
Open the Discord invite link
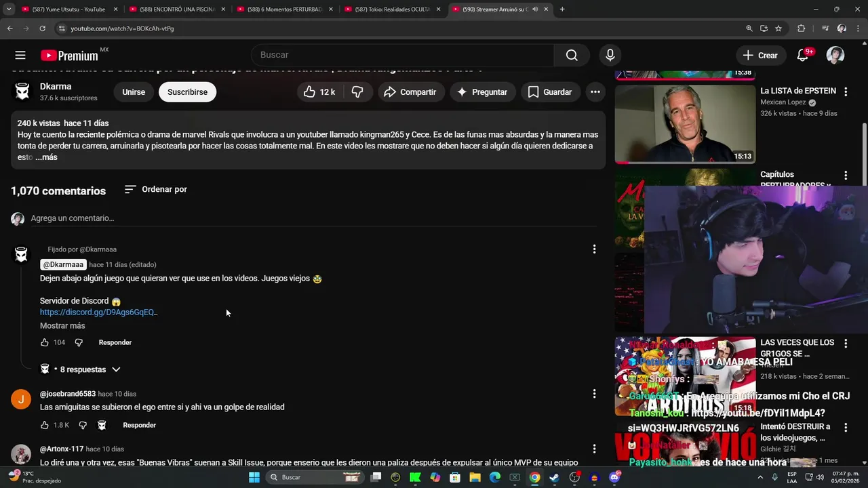[x=98, y=312]
